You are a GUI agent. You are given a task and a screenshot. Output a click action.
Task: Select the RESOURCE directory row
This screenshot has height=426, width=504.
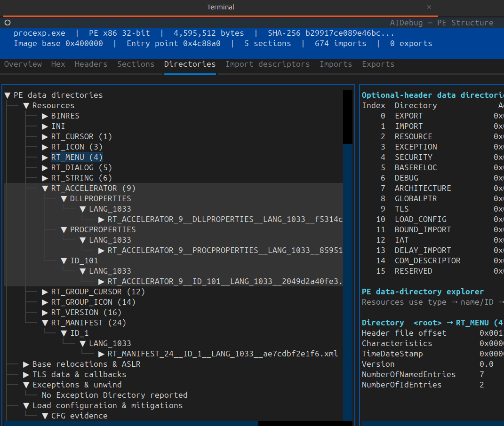click(x=432, y=137)
